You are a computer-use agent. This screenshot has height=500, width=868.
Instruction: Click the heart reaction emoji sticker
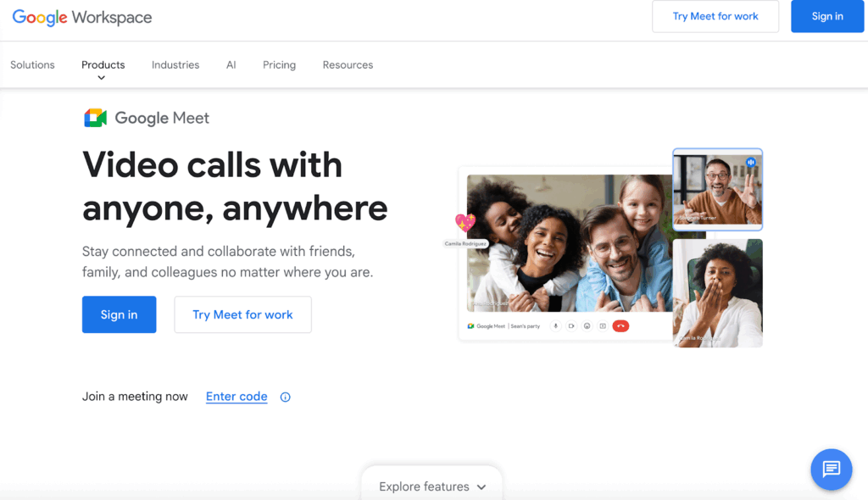coord(465,223)
